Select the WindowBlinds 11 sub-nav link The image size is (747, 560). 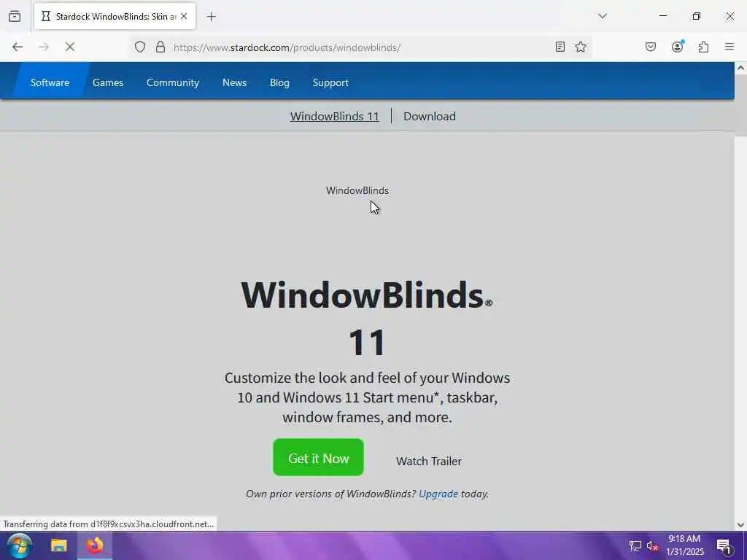334,116
